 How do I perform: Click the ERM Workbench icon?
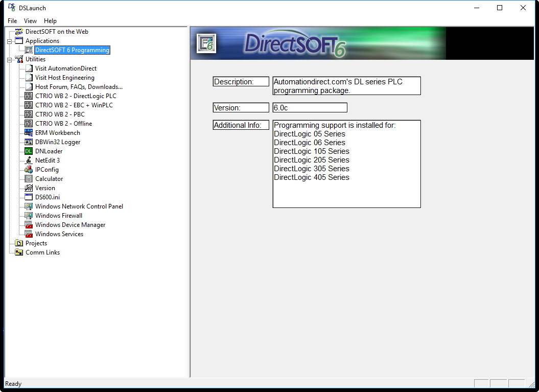[x=29, y=133]
